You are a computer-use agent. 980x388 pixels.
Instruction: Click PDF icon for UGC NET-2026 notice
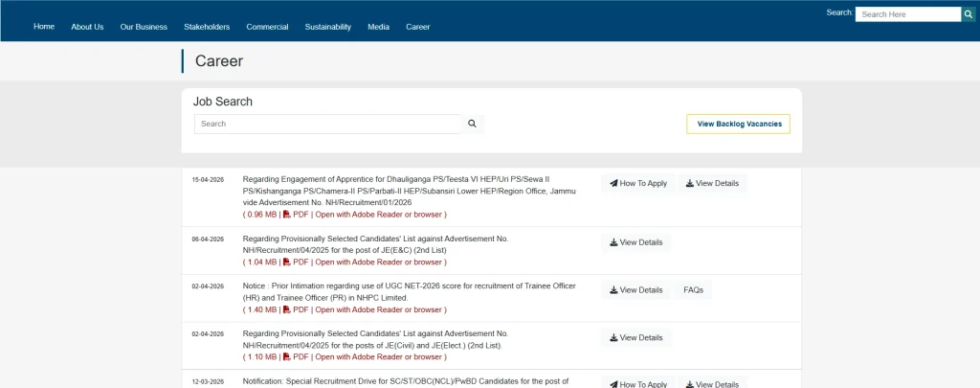tap(286, 309)
